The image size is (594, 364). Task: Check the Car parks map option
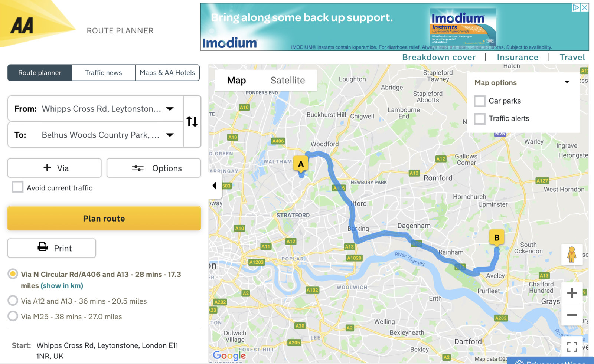click(480, 101)
